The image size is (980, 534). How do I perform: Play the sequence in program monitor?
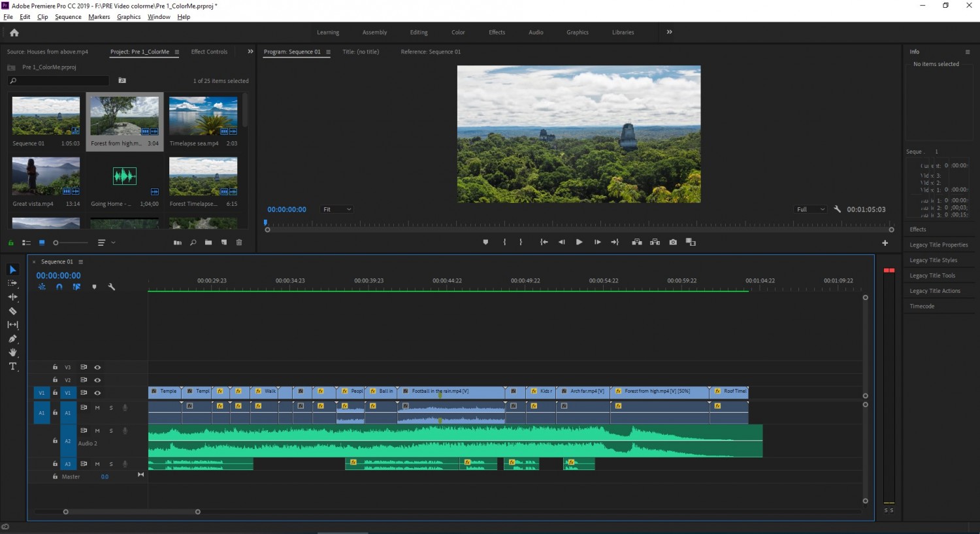coord(579,242)
